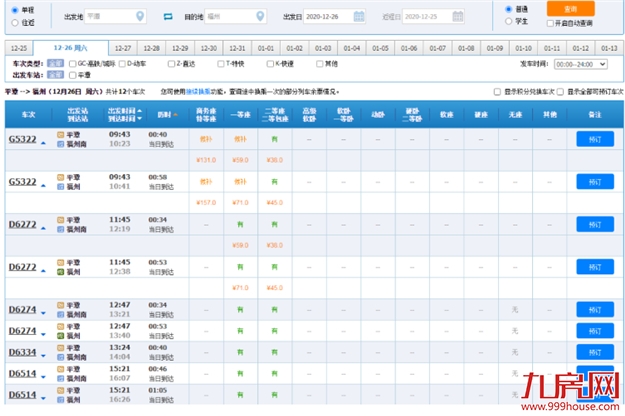Select all departure stations highlighted tag
625x416 pixels.
pyautogui.click(x=55, y=75)
